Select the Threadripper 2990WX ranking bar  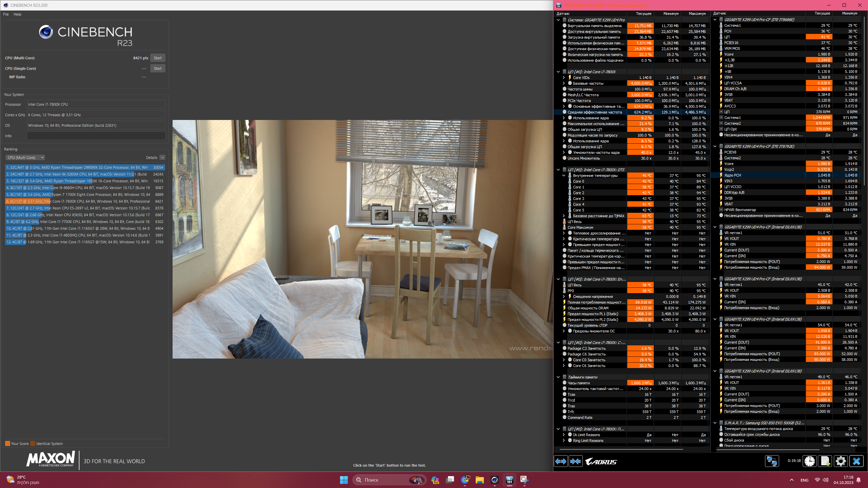[x=85, y=167]
